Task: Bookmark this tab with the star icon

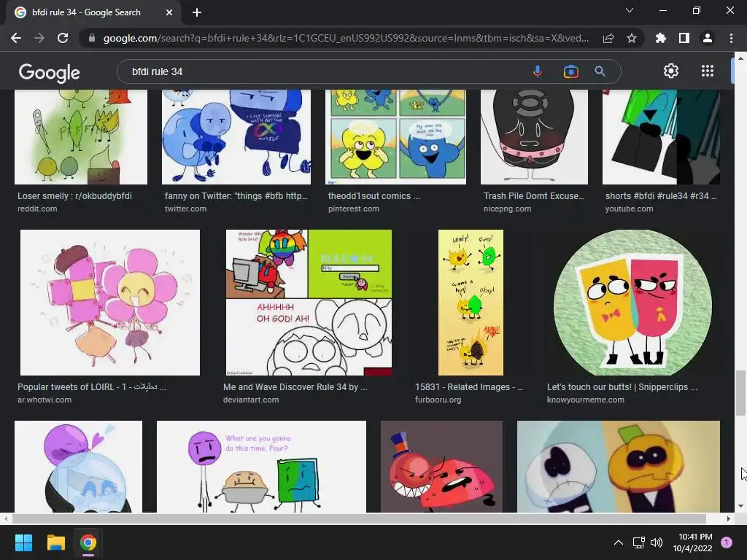Action: (632, 38)
